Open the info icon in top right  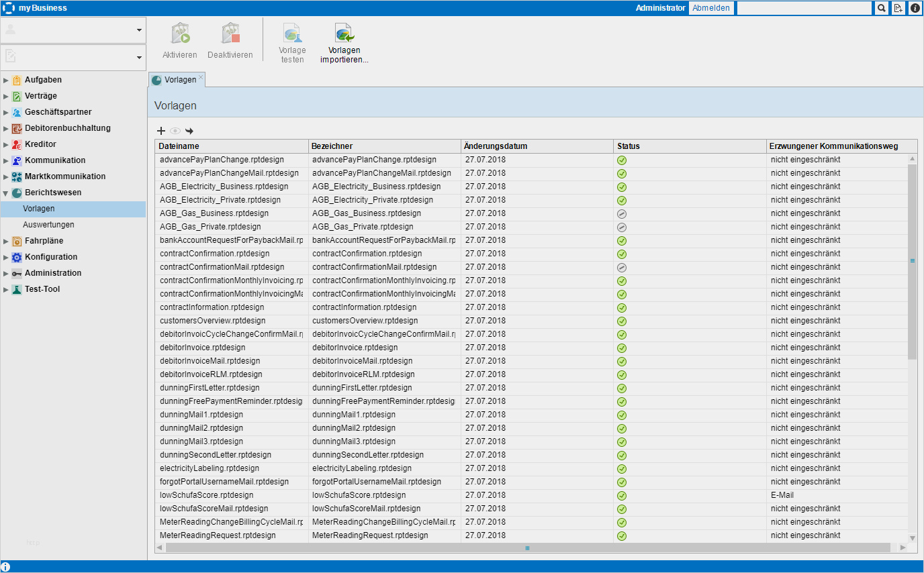point(915,8)
